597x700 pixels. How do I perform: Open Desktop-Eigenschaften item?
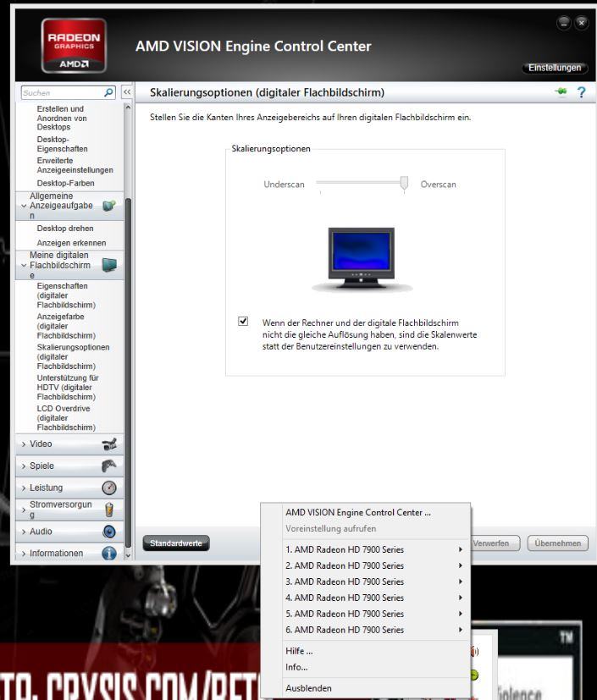62,144
